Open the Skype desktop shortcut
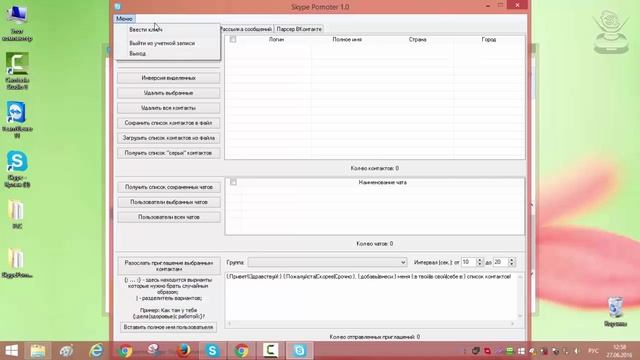Screen dimensions: 640x360 tap(17, 169)
